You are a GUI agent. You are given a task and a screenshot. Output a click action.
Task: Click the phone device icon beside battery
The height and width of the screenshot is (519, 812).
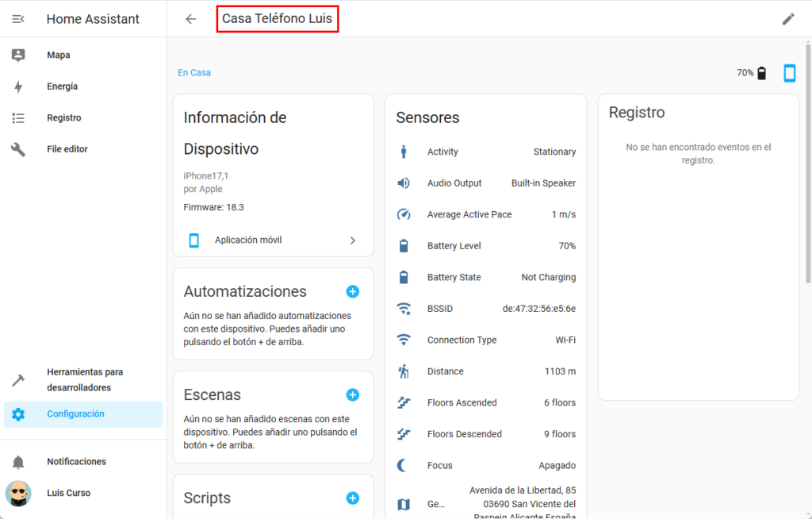click(x=789, y=73)
